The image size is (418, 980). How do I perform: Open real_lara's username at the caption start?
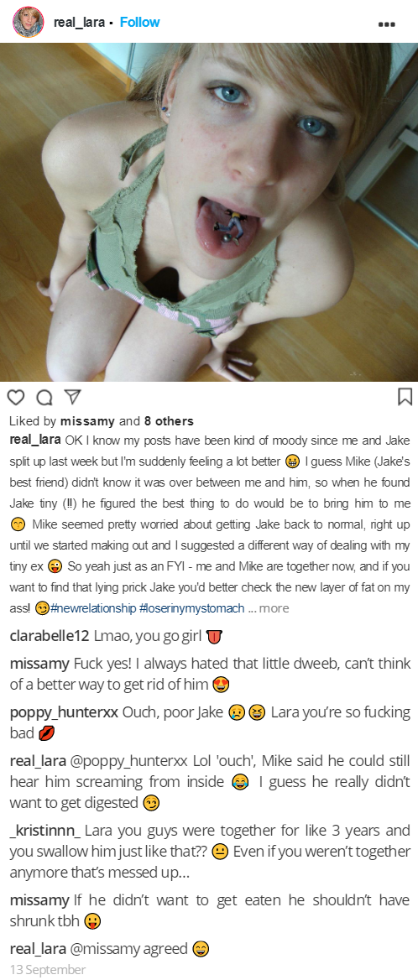35,440
